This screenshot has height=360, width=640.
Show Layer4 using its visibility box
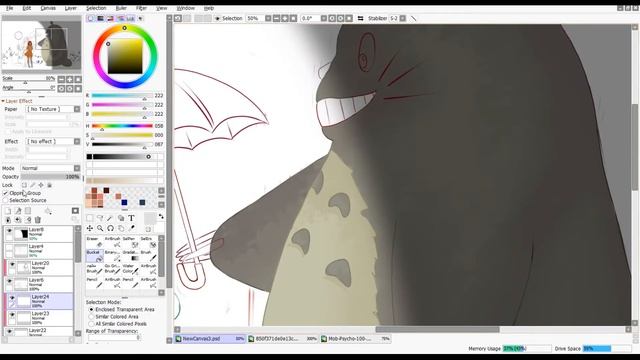pos(9,247)
